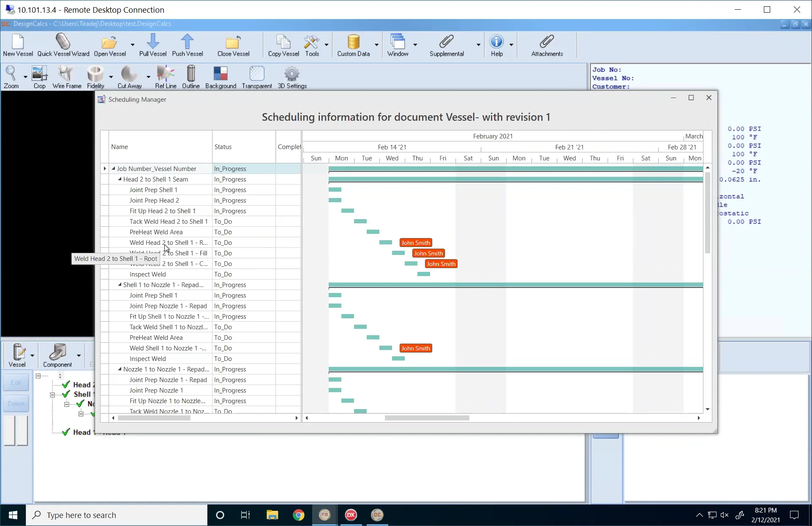Open the Custom Data tool

tap(354, 44)
